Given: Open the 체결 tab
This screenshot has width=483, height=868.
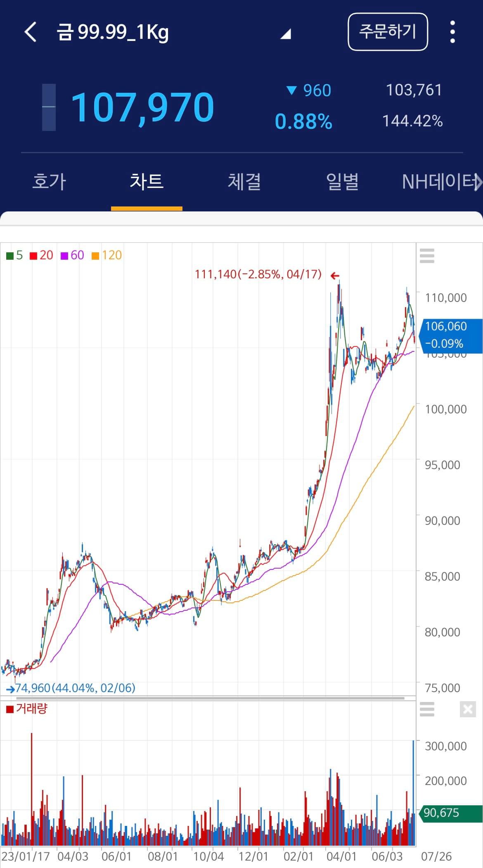Looking at the screenshot, I should pos(244,182).
